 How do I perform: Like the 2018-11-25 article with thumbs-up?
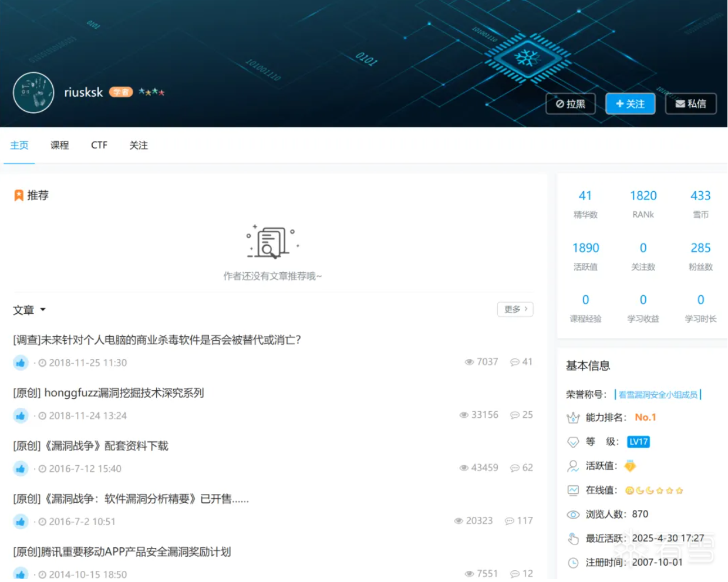(21, 363)
